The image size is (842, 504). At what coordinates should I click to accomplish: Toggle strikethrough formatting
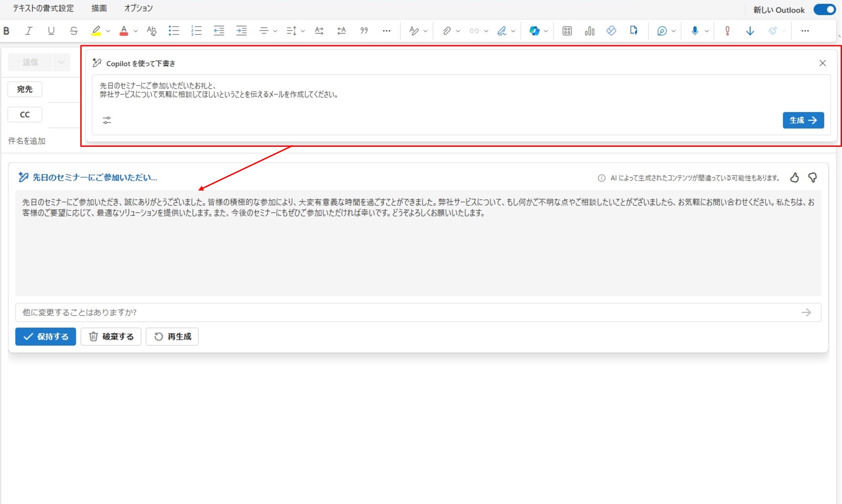[x=74, y=31]
